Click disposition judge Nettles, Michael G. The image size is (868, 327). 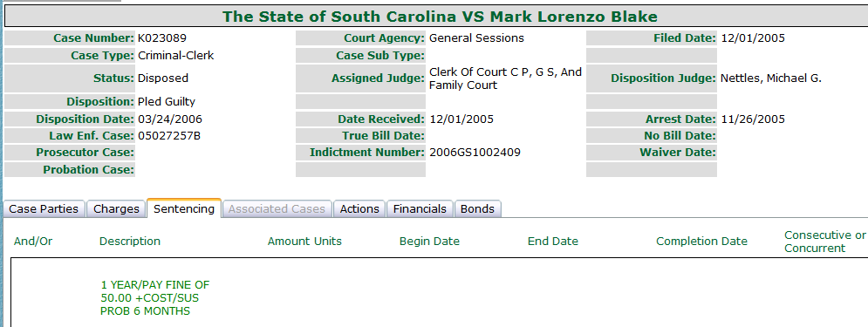click(x=770, y=78)
